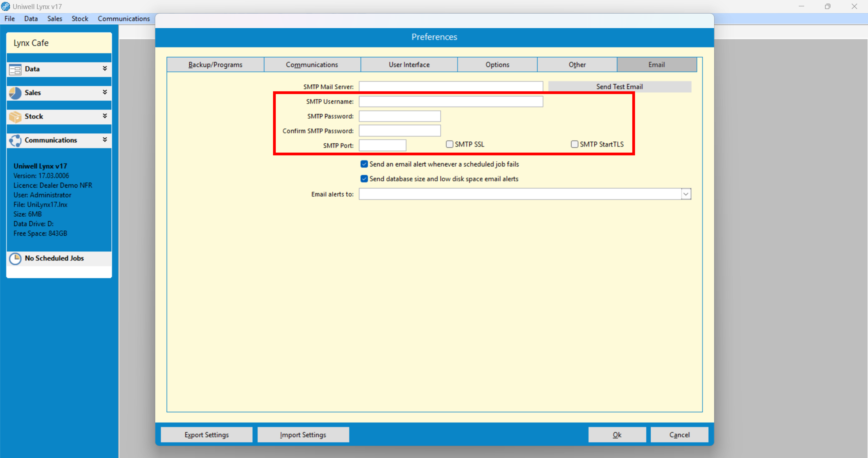Click the Uniwell Lynx app icon in title bar
Viewport: 868px width, 458px height.
click(5, 6)
